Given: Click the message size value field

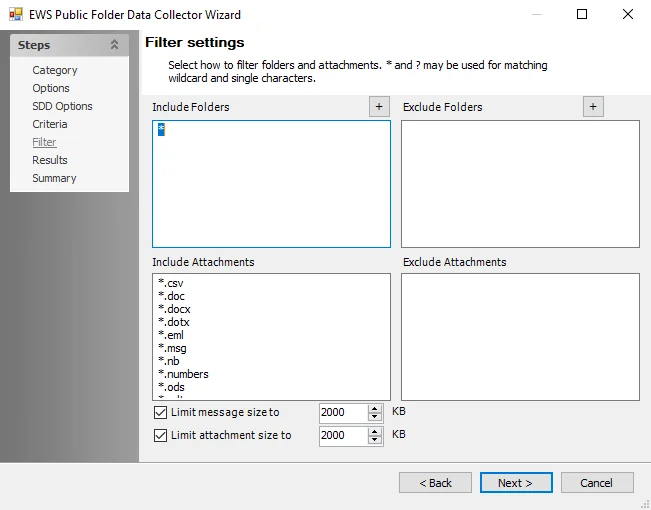Looking at the screenshot, I should 343,412.
